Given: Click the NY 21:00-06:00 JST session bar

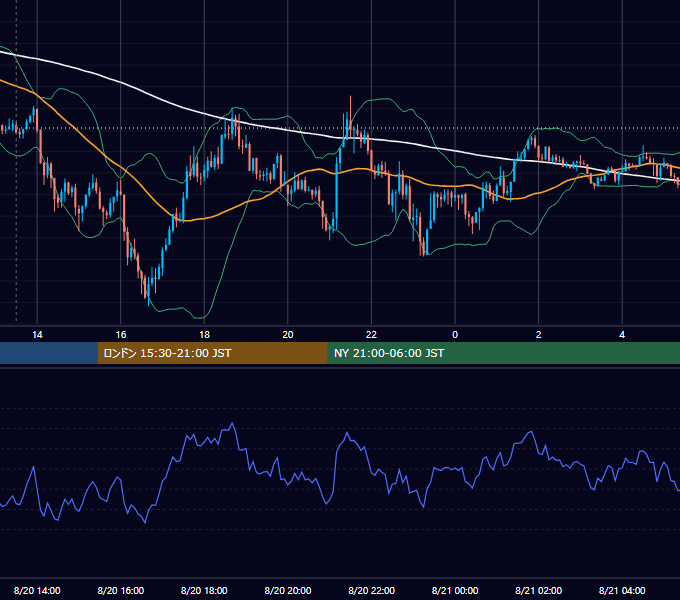Looking at the screenshot, I should pyautogui.click(x=503, y=353).
